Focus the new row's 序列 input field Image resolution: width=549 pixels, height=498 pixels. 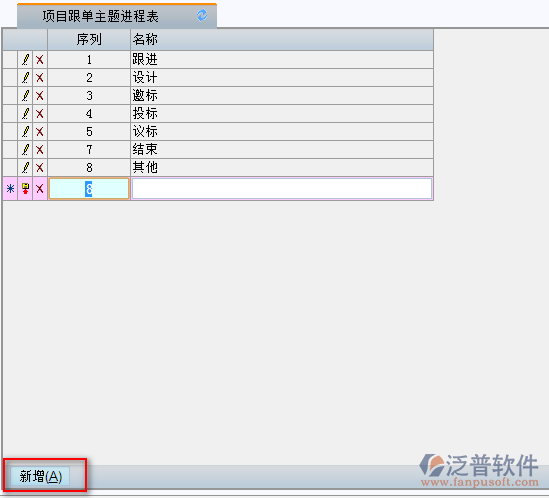pyautogui.click(x=89, y=189)
